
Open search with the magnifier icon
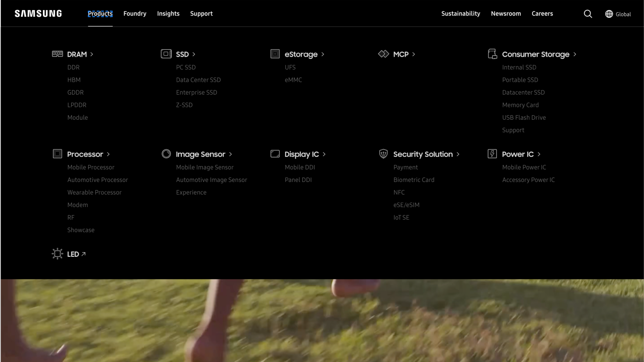pos(588,14)
